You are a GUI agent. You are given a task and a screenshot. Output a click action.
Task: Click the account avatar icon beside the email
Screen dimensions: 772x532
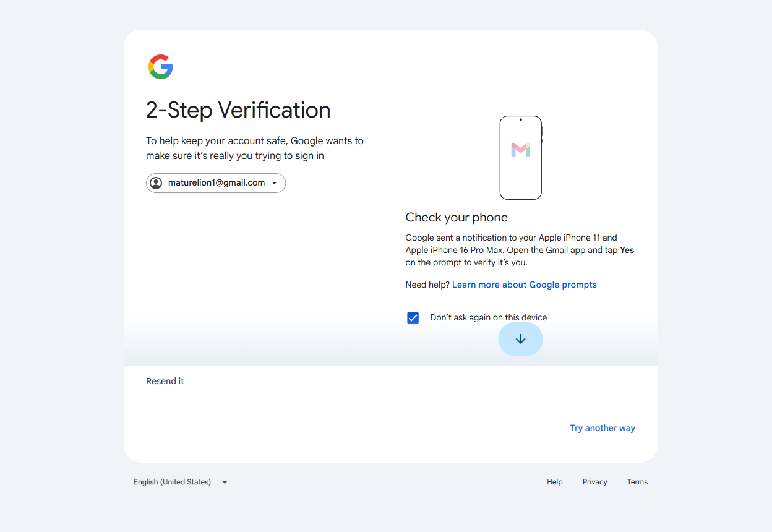(x=156, y=183)
